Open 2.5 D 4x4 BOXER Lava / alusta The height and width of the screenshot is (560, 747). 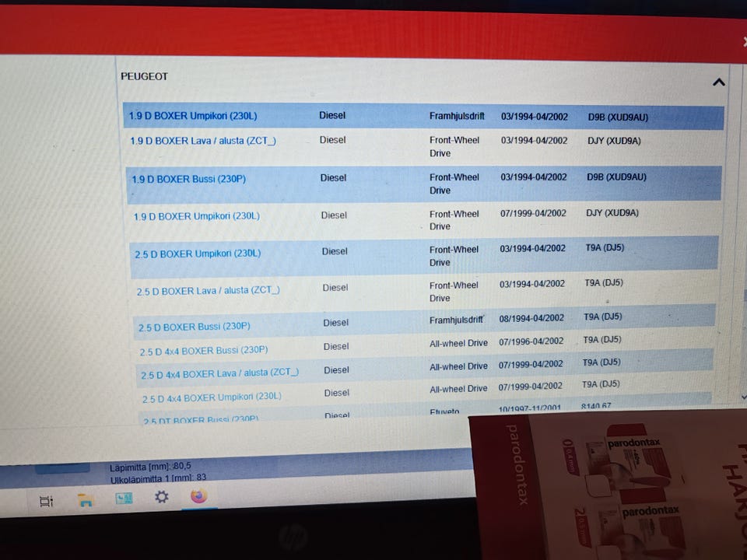click(219, 374)
